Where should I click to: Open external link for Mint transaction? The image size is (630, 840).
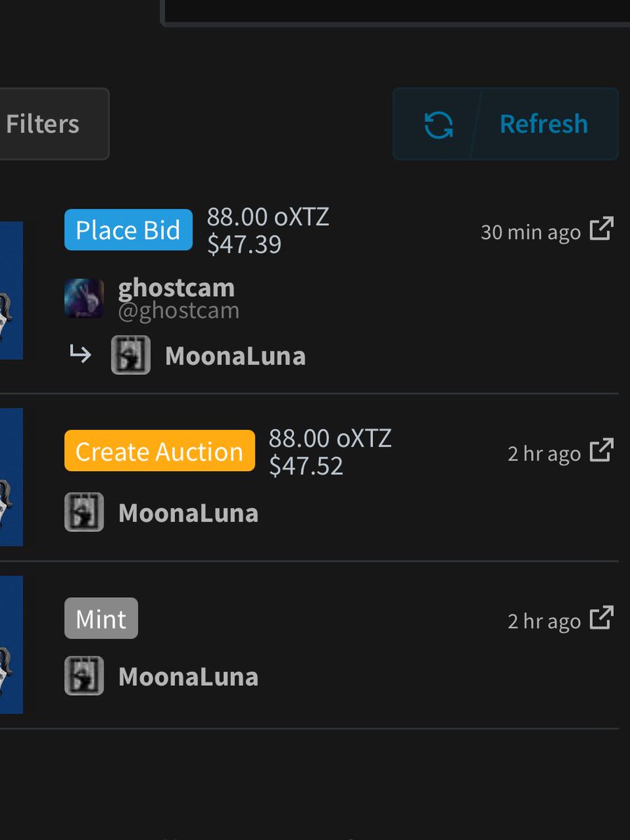601,618
